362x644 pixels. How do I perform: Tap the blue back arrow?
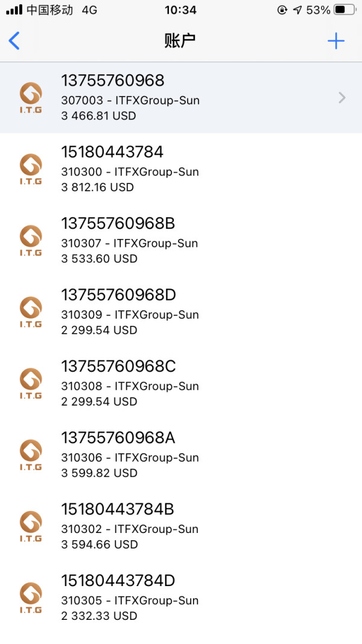click(14, 41)
